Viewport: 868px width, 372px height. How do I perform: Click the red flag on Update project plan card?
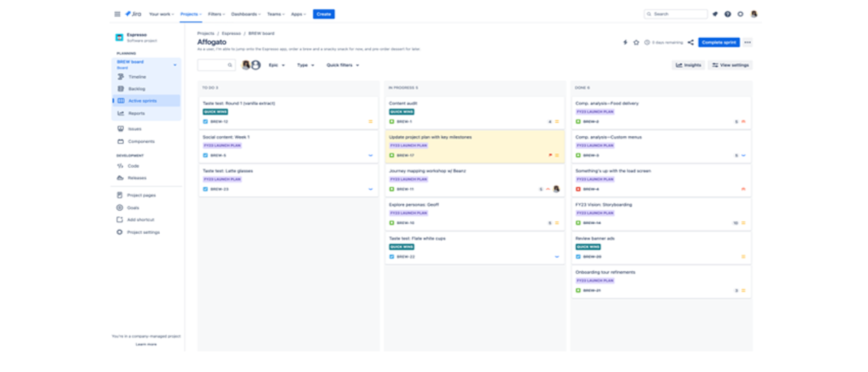tap(550, 155)
